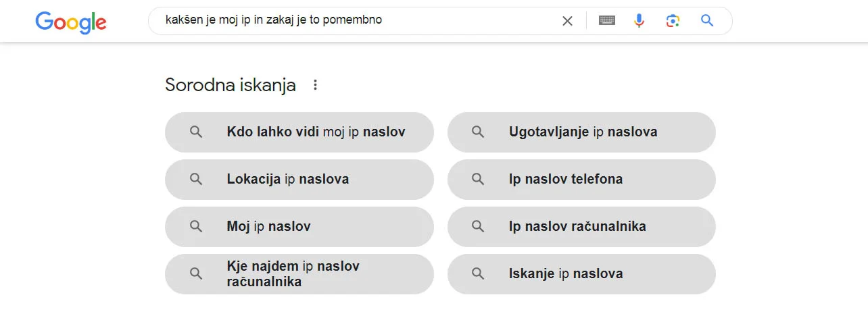This screenshot has width=868, height=320.
Task: Open the Sorodna iskanja three-dot options
Action: 315,85
